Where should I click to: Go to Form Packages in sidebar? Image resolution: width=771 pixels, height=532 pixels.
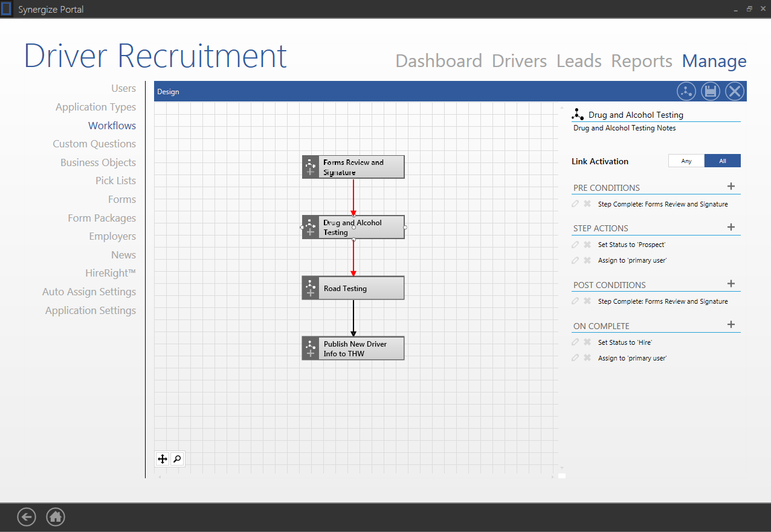coord(102,218)
